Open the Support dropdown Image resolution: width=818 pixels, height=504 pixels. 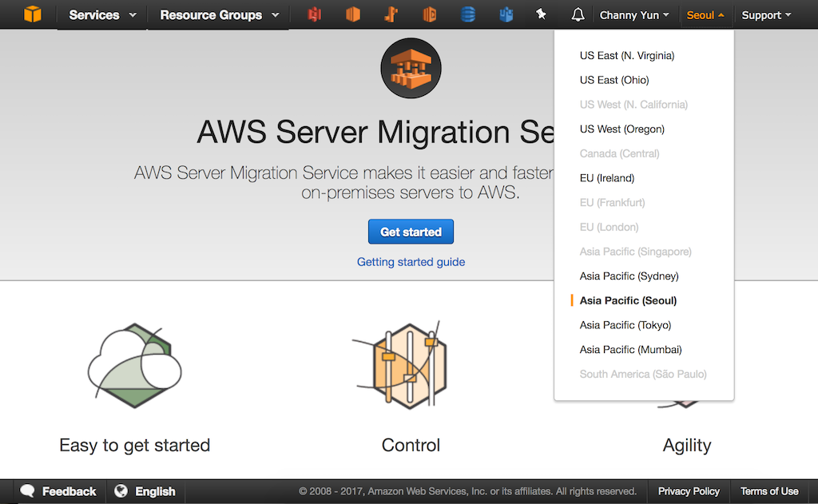click(764, 14)
